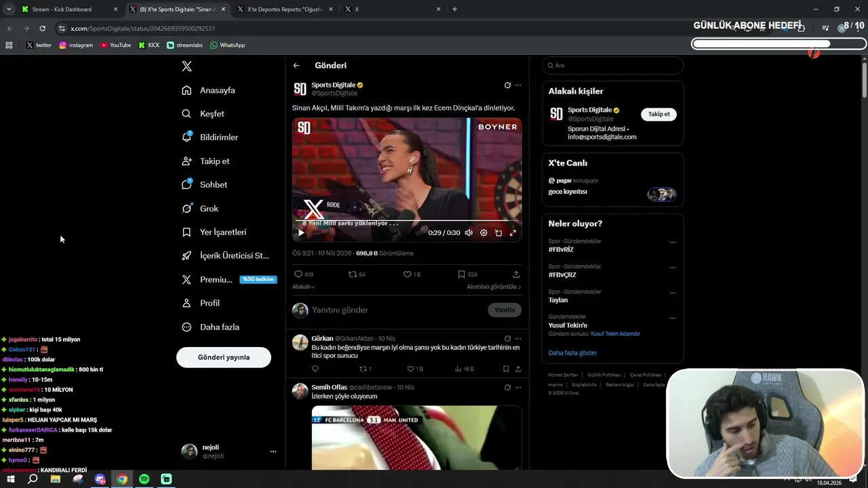Reload the page
The width and height of the screenshot is (868, 488).
42,28
